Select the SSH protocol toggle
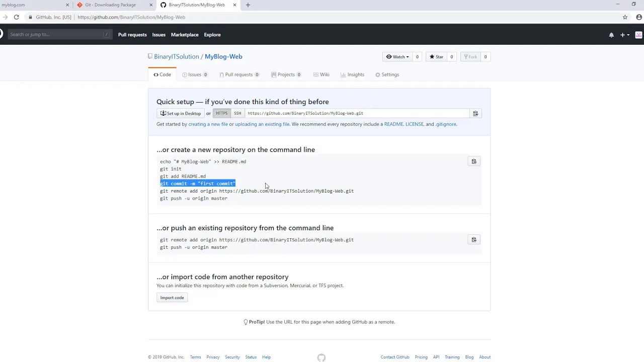The height and width of the screenshot is (362, 644). (237, 113)
